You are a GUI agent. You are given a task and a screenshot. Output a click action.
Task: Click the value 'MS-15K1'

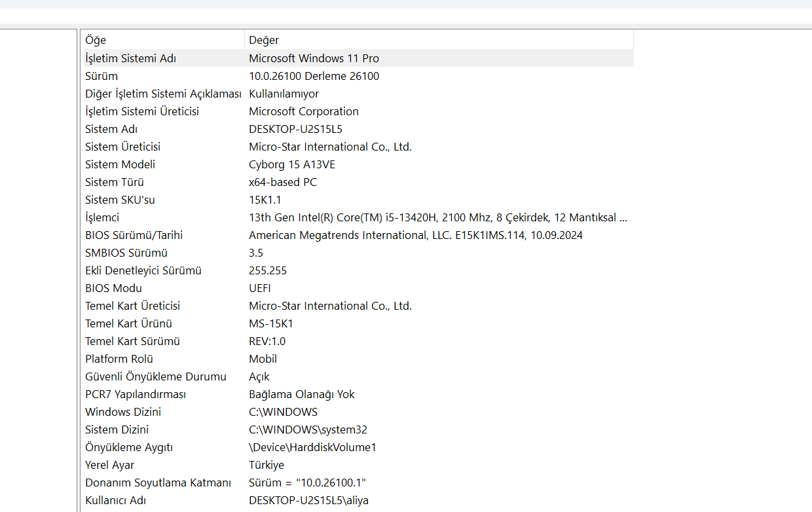(271, 323)
